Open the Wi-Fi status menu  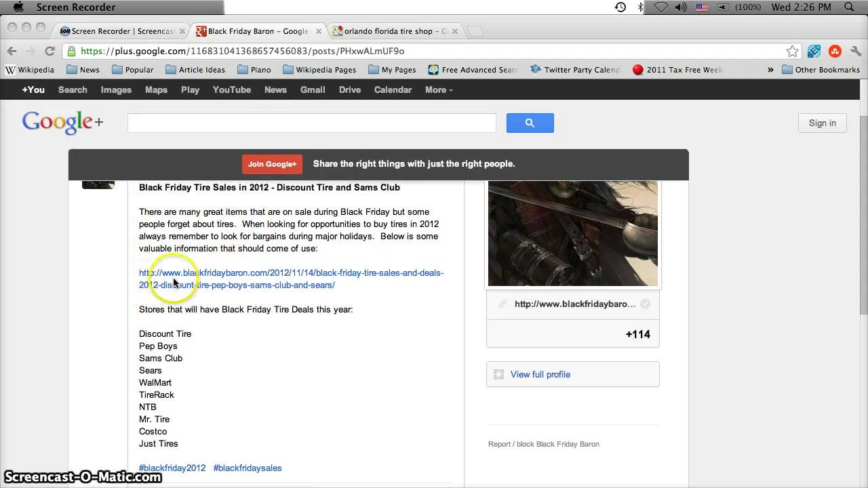coord(662,7)
